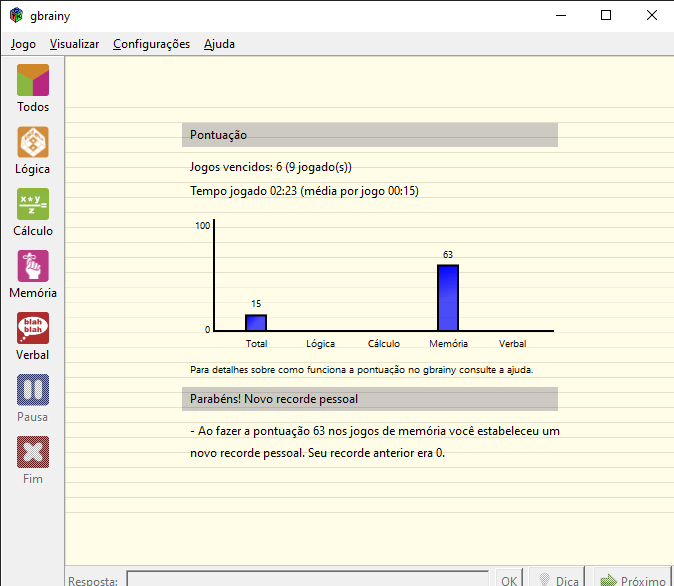Click the Fim end-game icon
This screenshot has width=674, height=586.
(x=33, y=452)
